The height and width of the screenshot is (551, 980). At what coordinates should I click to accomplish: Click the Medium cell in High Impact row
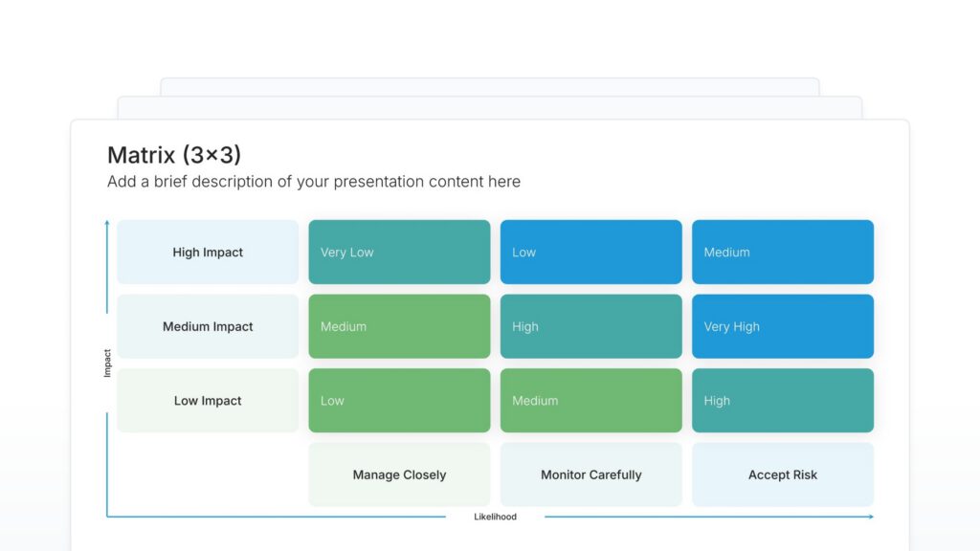[782, 253]
